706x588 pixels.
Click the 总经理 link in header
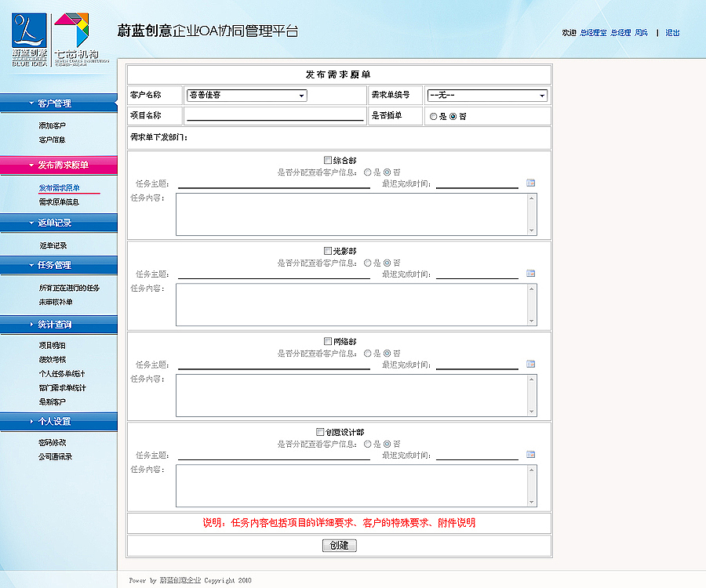pyautogui.click(x=620, y=32)
